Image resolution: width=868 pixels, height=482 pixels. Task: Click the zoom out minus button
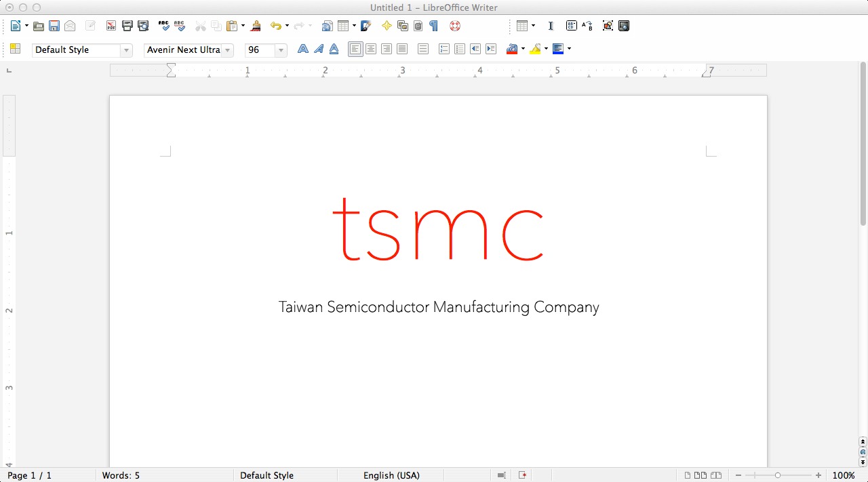(x=738, y=475)
